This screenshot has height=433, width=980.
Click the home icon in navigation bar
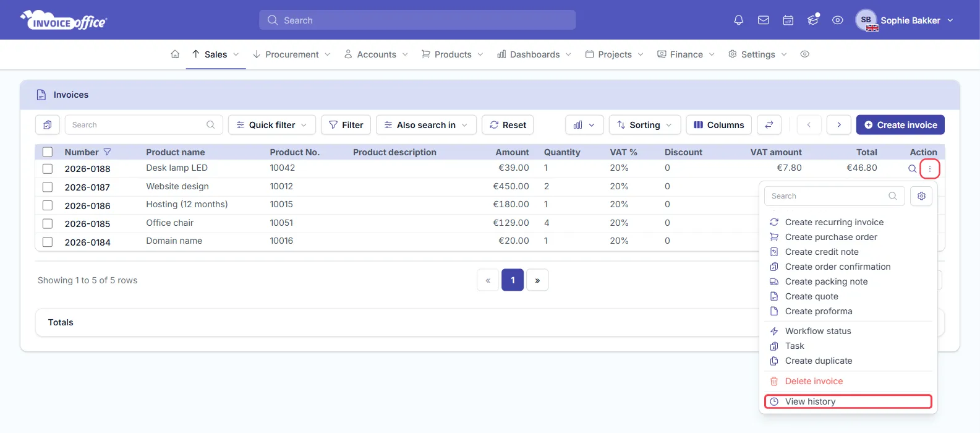point(175,54)
